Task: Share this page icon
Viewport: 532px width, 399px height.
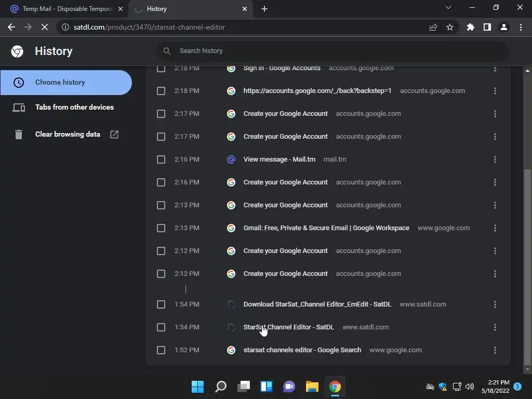Action: 433,27
